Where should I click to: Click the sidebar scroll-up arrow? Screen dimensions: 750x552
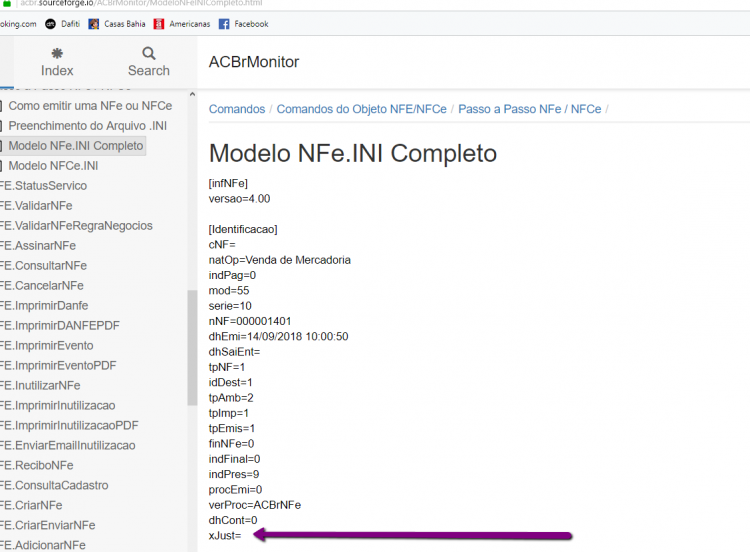(192, 94)
